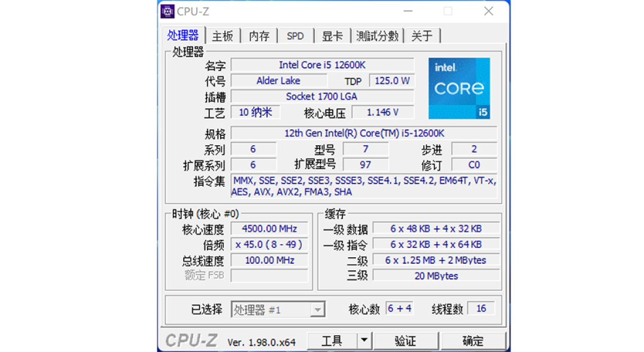
Task: Go to the 显卡 tab
Action: pyautogui.click(x=332, y=36)
